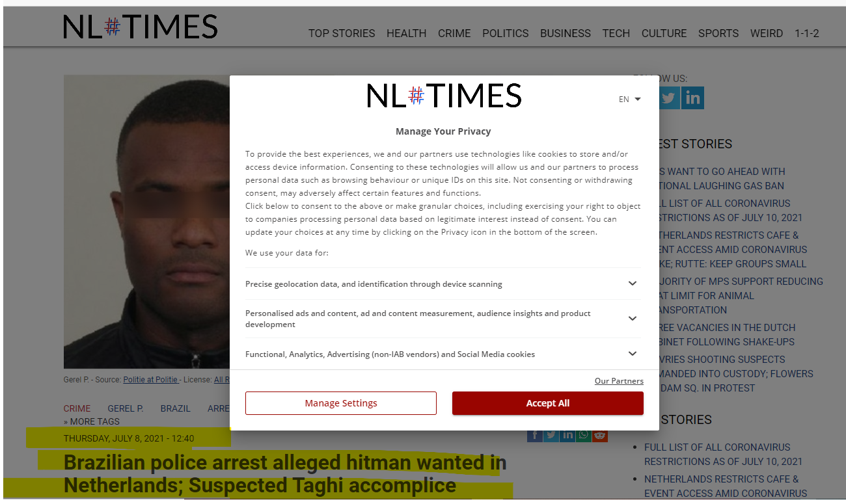Click the Manage Your Privacy heading
Viewport: 846px width, 504px height.
[443, 131]
